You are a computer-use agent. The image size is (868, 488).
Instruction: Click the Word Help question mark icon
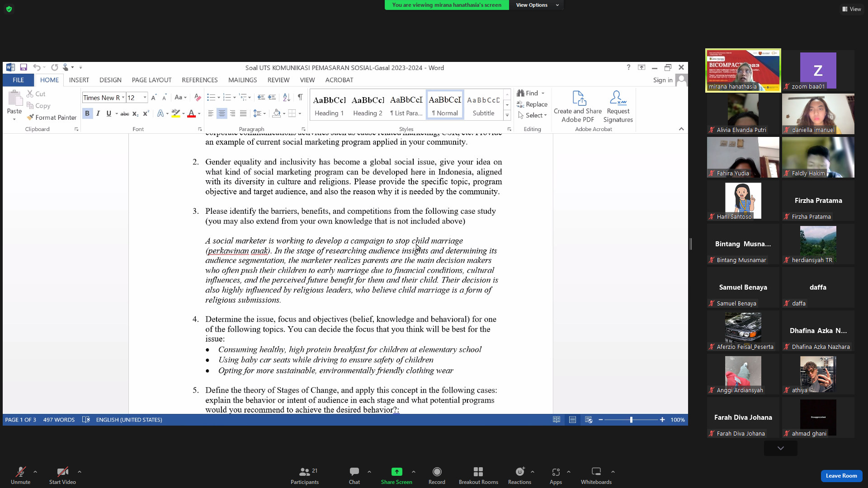(628, 67)
